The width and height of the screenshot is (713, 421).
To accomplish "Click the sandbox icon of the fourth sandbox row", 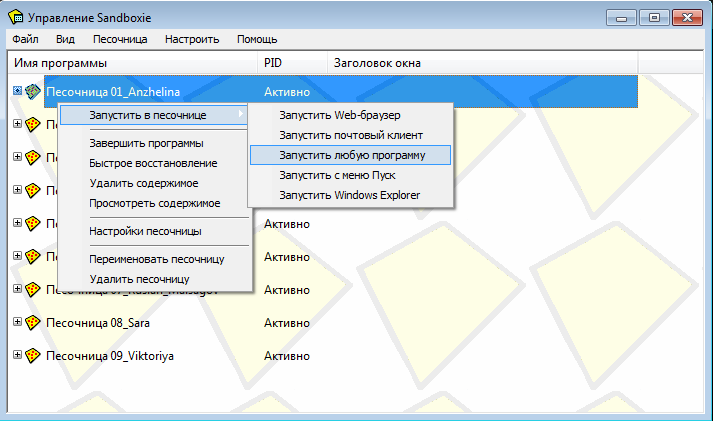I will click(33, 190).
